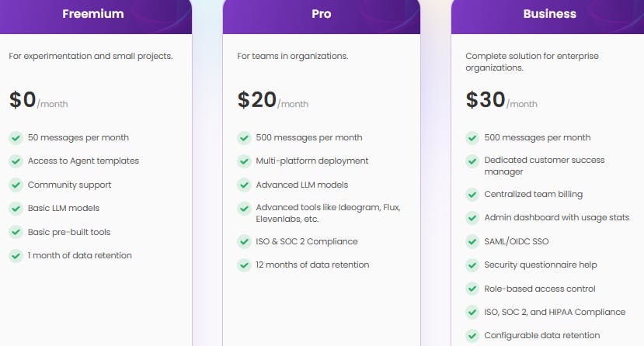
Task: Click ISO & SOC 2 Compliance feature text
Action: (x=307, y=241)
